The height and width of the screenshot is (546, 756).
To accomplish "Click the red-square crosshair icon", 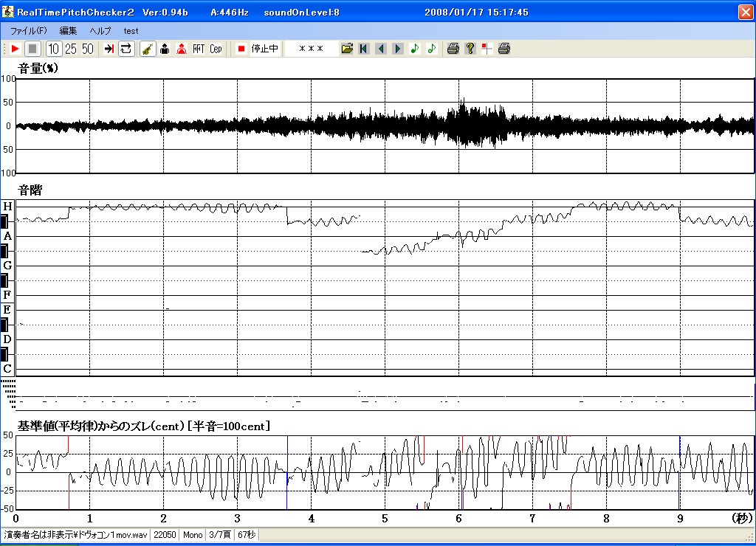I will click(487, 49).
